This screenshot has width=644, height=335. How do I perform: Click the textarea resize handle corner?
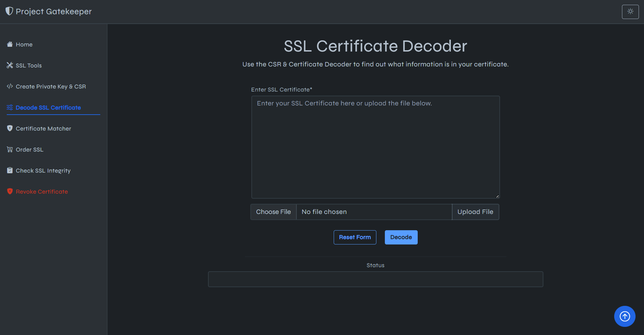[x=497, y=196]
